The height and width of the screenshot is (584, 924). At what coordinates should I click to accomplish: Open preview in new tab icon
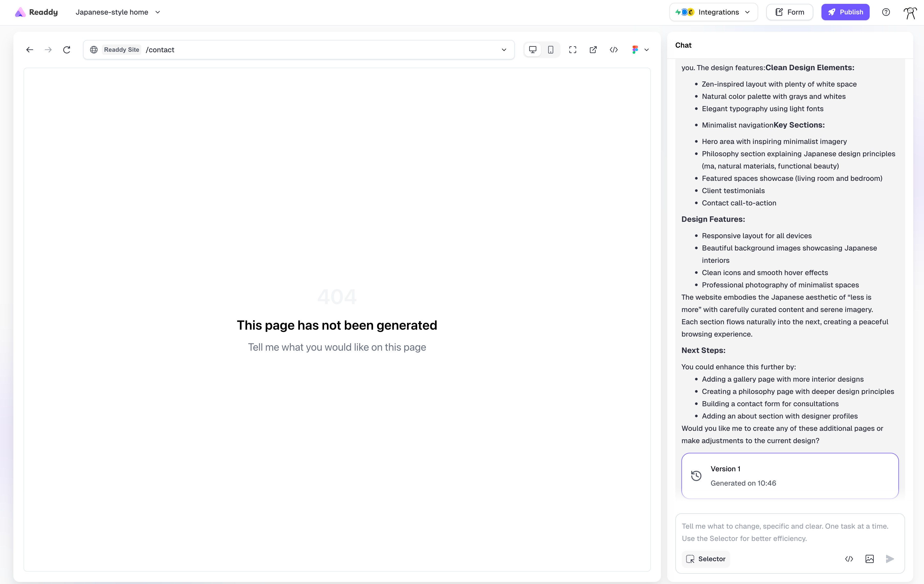pyautogui.click(x=593, y=49)
